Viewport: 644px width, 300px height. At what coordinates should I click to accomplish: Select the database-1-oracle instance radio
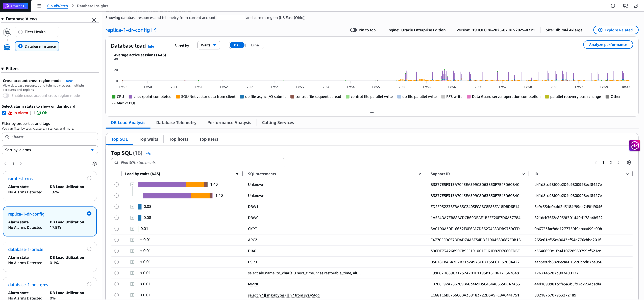pos(89,249)
